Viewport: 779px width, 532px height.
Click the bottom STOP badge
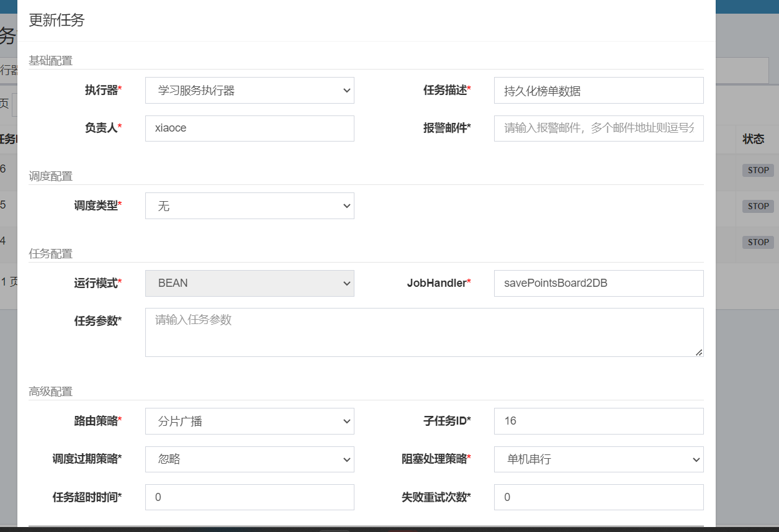pos(757,242)
